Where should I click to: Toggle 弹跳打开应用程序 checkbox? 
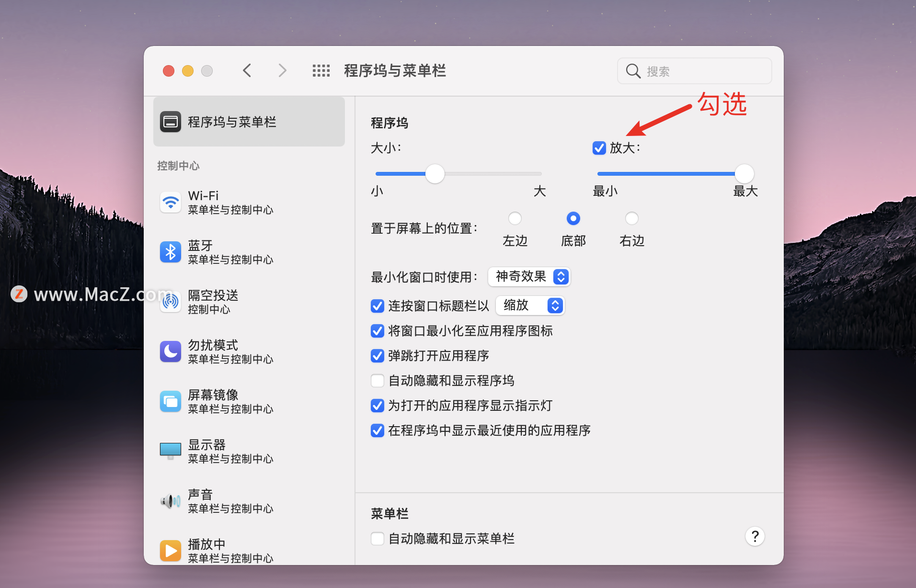(378, 356)
